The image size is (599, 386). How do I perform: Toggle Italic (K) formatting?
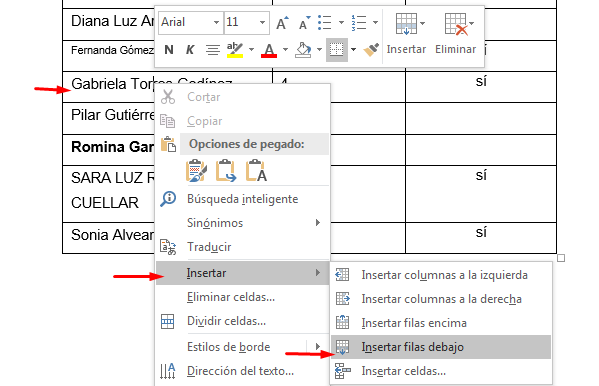190,50
